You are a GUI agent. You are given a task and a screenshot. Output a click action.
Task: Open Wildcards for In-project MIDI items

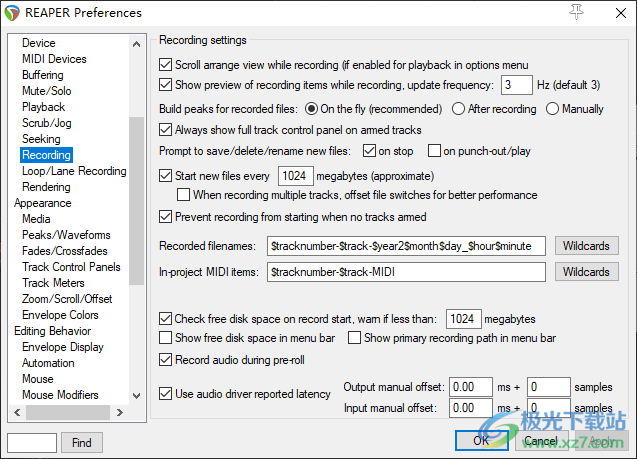coord(586,272)
